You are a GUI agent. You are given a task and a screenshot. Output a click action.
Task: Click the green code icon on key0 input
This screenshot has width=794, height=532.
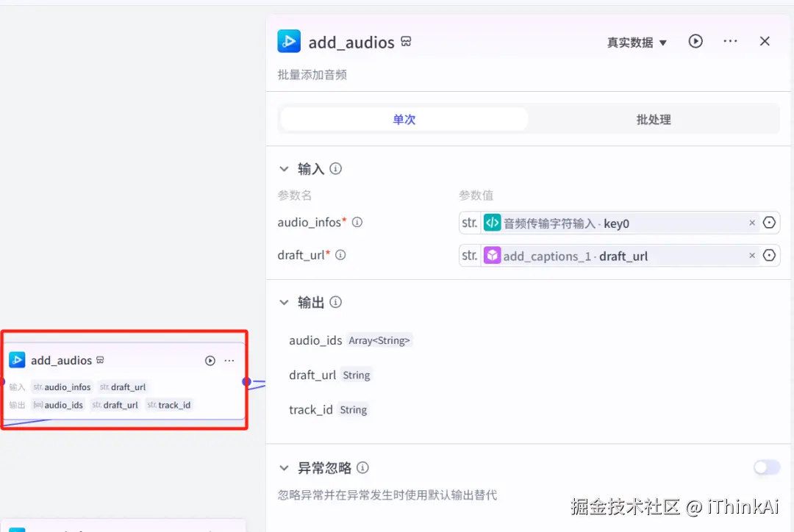pyautogui.click(x=492, y=222)
